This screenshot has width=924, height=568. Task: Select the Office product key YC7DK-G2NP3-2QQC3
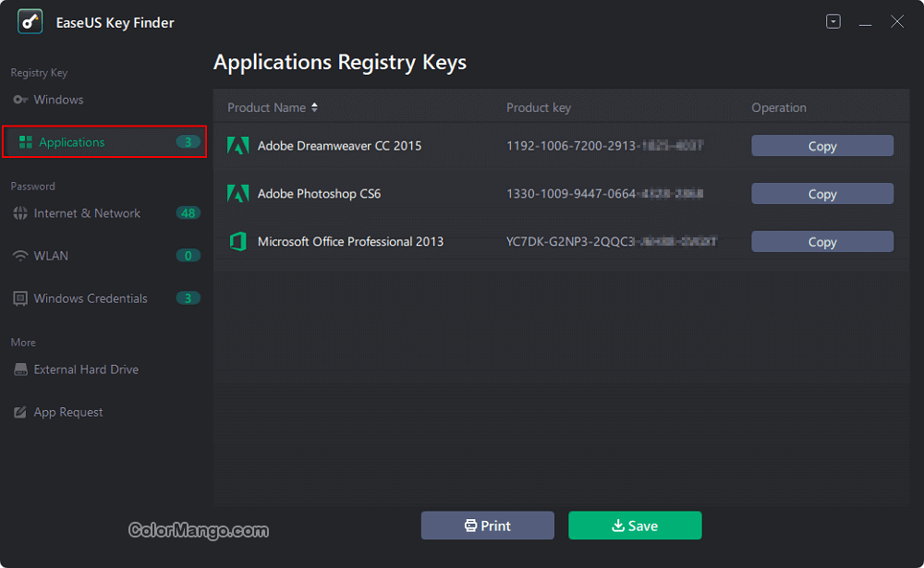[612, 242]
